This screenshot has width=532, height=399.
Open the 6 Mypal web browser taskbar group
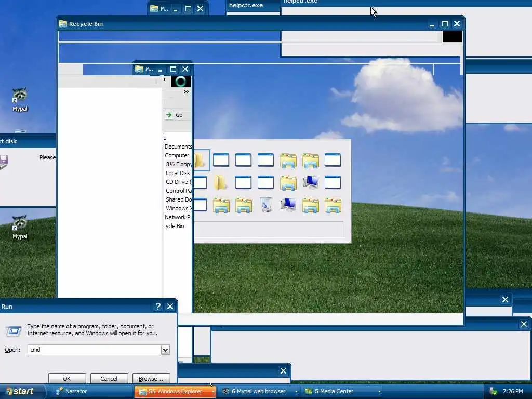(259, 391)
